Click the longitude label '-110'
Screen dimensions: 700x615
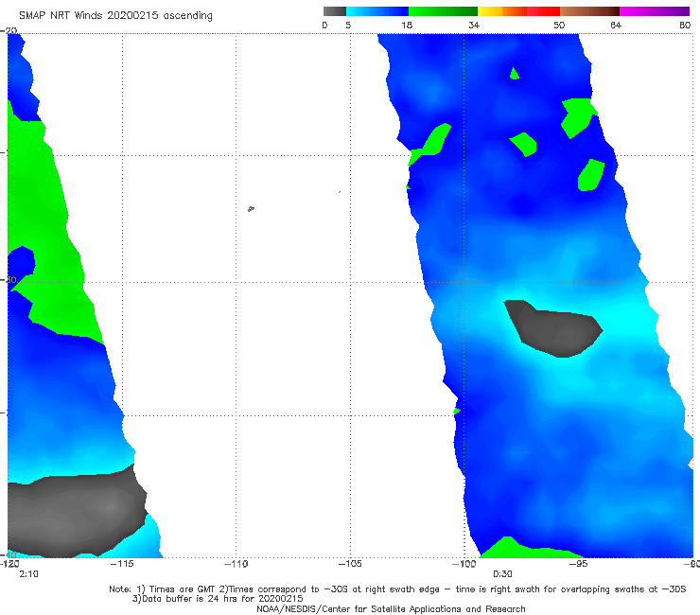click(x=236, y=564)
